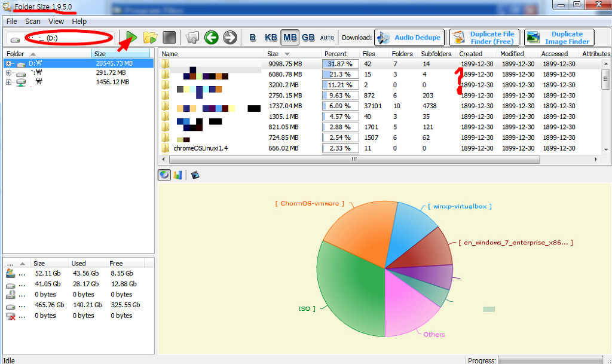Go forward with the right arrow icon

pyautogui.click(x=230, y=38)
